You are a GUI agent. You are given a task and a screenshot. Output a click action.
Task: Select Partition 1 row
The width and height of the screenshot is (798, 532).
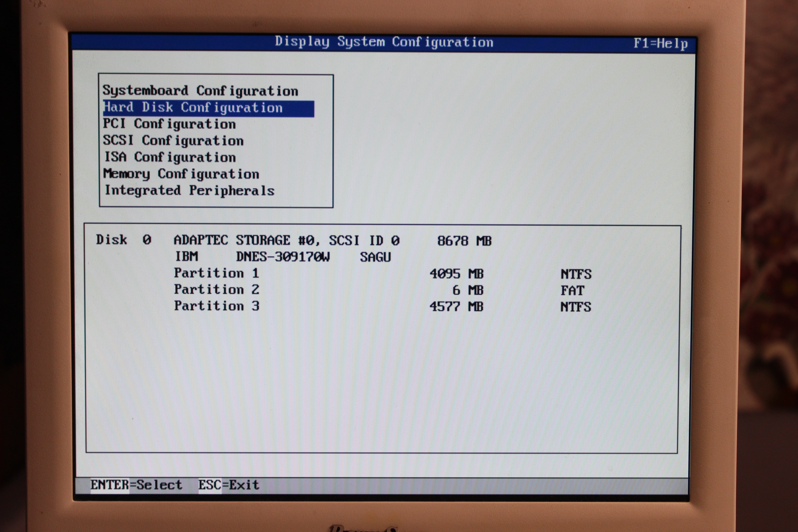(216, 273)
